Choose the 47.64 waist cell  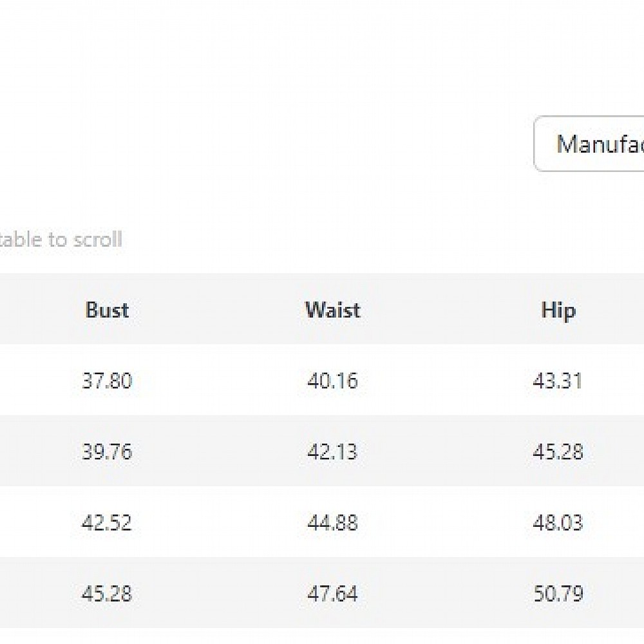pyautogui.click(x=332, y=593)
